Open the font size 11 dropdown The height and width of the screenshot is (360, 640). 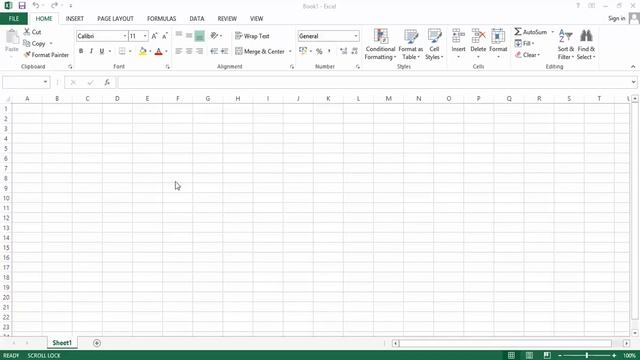click(x=145, y=36)
